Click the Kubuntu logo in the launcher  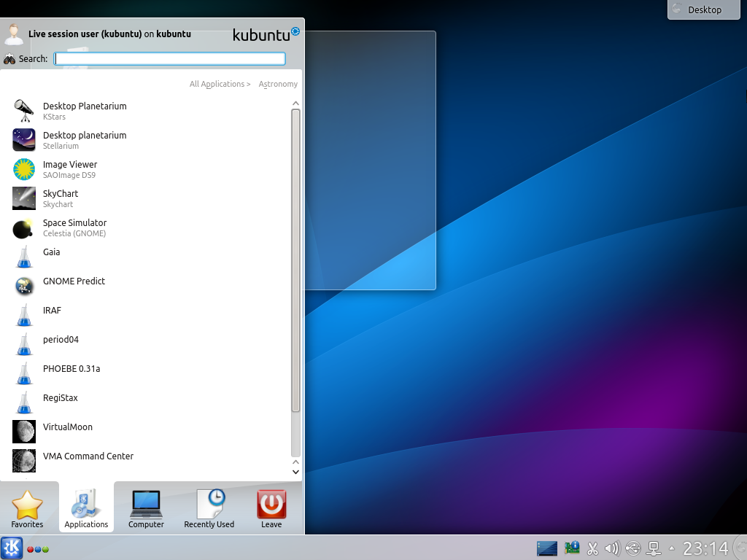point(266,34)
